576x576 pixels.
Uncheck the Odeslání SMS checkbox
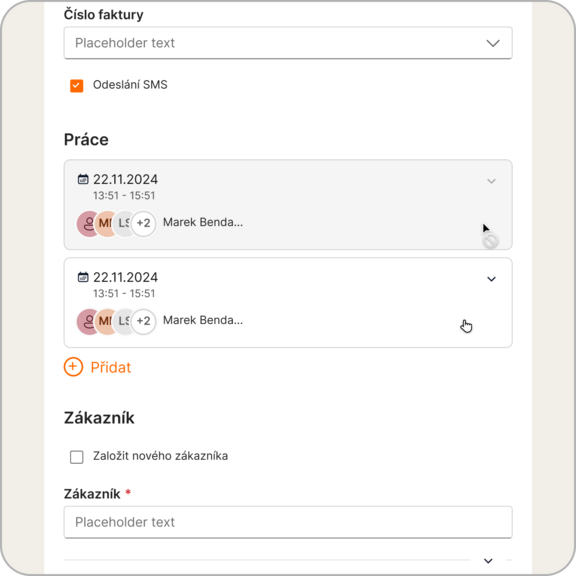click(76, 86)
